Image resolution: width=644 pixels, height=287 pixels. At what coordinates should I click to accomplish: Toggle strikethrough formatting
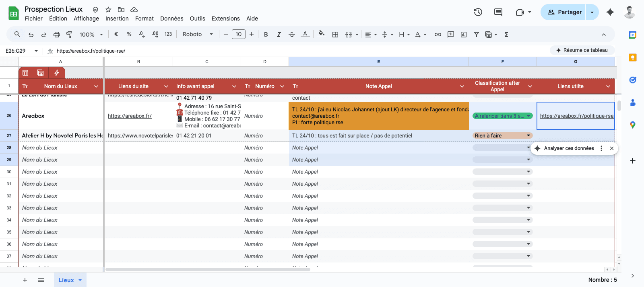[292, 35]
